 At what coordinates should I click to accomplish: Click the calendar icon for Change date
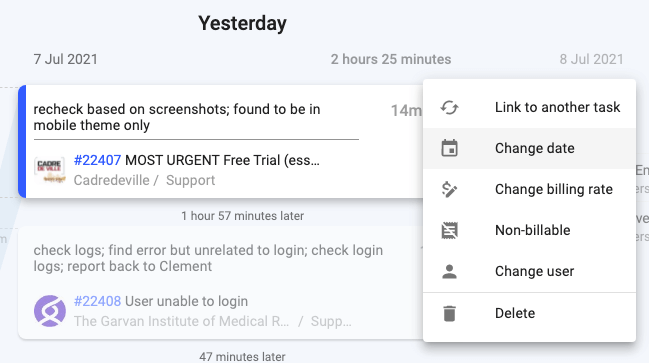[449, 148]
